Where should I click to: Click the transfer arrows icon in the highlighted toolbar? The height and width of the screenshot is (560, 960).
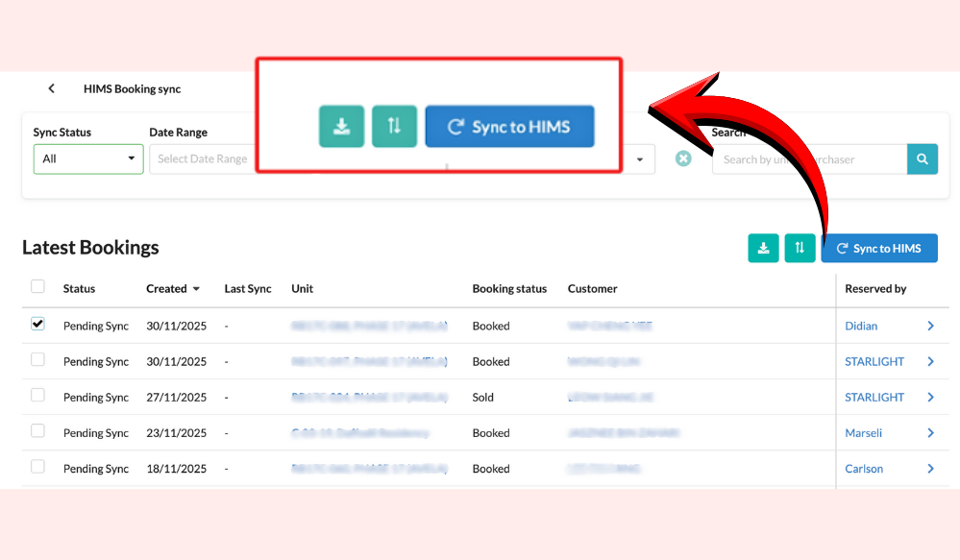pos(394,126)
